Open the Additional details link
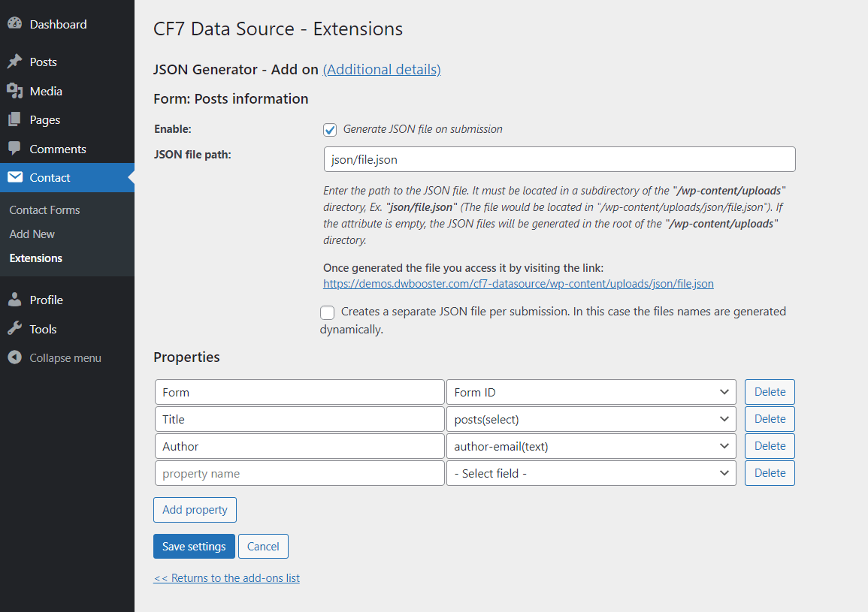 [382, 70]
